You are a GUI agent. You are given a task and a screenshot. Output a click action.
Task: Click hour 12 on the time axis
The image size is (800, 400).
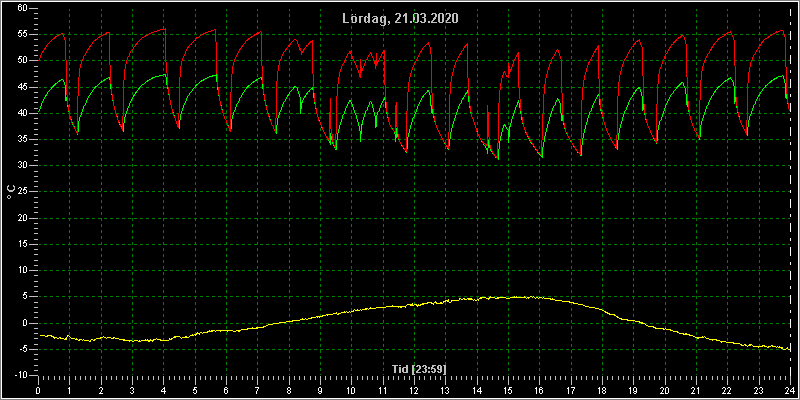pyautogui.click(x=414, y=390)
